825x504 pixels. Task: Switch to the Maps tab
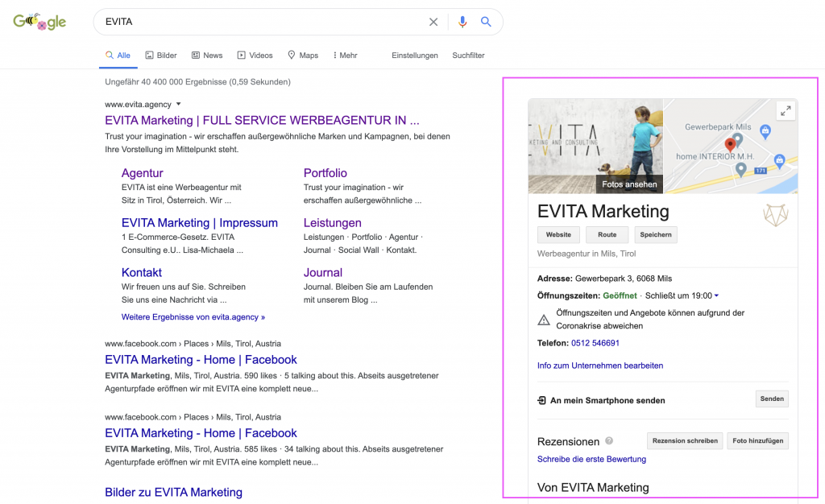303,56
